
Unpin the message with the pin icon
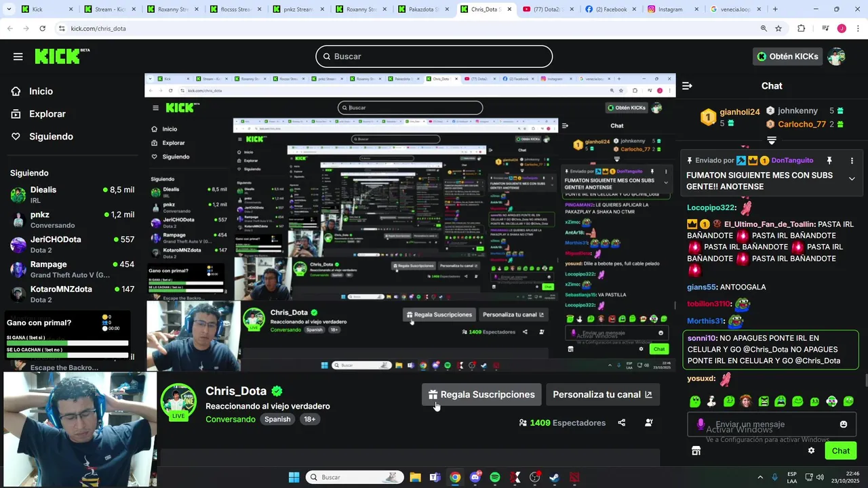(x=829, y=161)
